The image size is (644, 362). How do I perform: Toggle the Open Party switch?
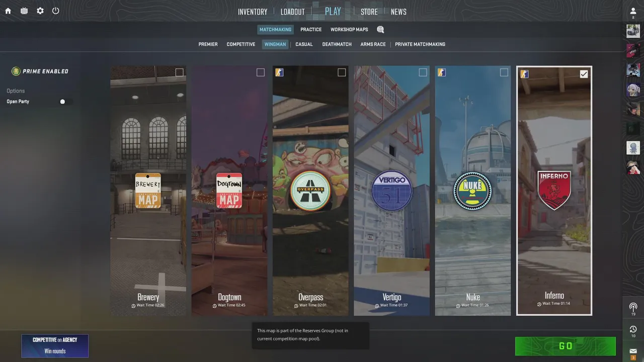66,102
